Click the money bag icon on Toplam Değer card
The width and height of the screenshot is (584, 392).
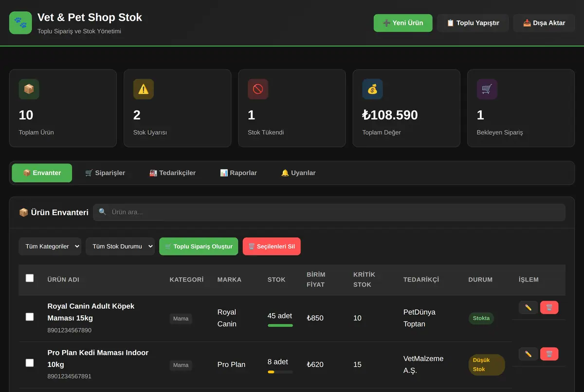(x=372, y=89)
